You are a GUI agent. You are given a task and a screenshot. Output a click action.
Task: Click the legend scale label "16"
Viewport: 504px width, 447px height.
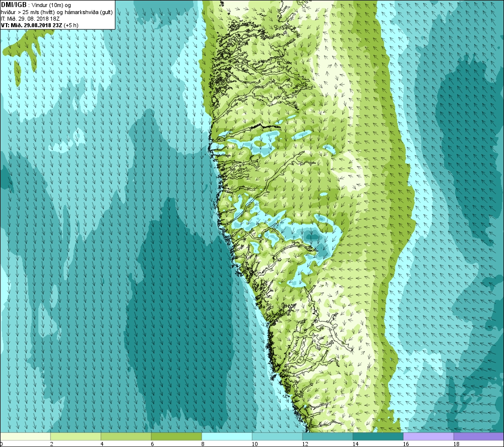tap(406, 444)
